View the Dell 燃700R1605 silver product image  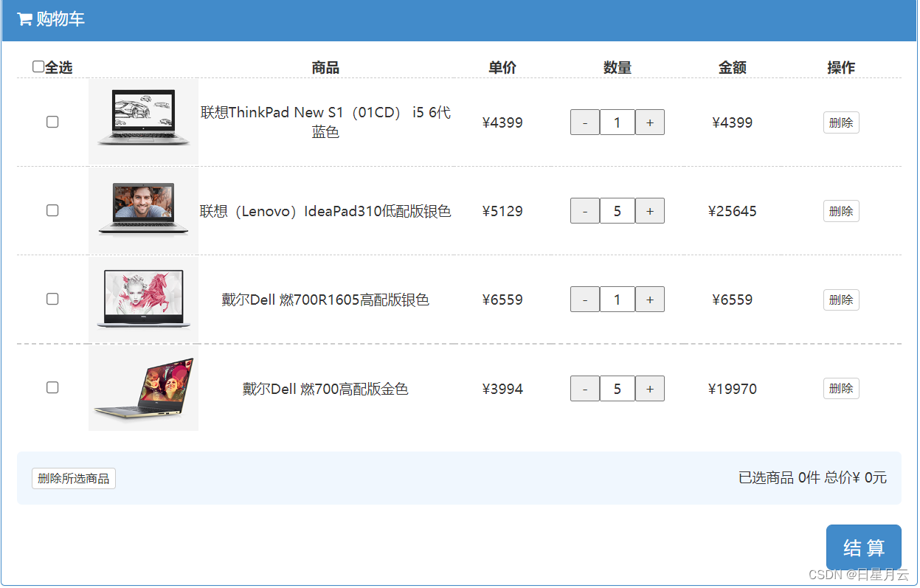click(143, 299)
